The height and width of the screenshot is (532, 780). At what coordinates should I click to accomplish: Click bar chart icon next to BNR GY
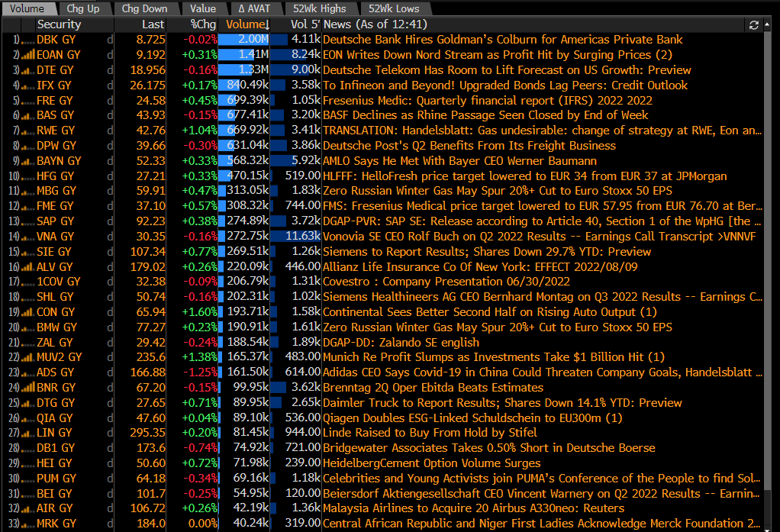[27, 387]
